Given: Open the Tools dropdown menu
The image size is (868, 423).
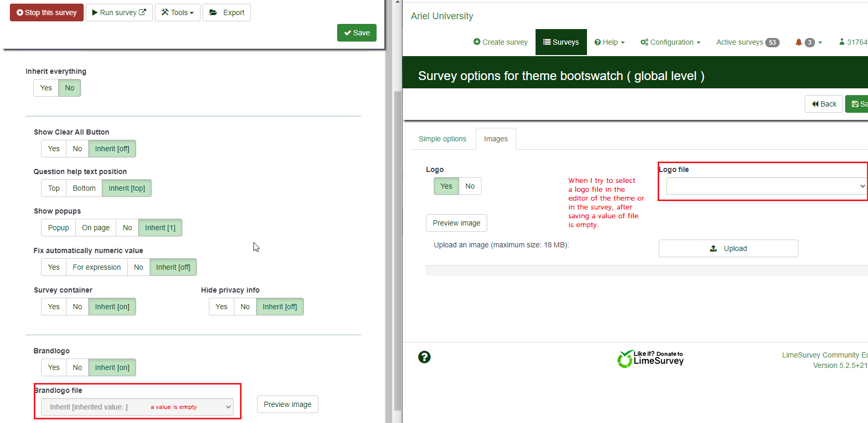Looking at the screenshot, I should coord(178,12).
